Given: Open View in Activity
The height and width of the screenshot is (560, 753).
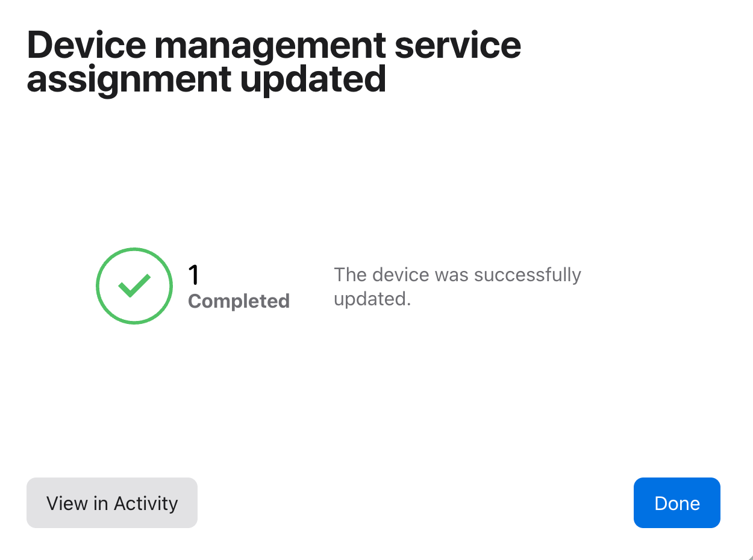Looking at the screenshot, I should (112, 503).
